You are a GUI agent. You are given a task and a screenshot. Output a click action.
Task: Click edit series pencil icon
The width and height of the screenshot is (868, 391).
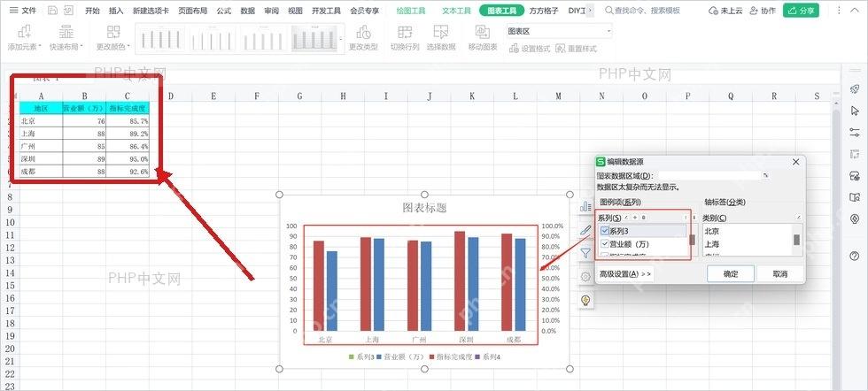point(626,218)
